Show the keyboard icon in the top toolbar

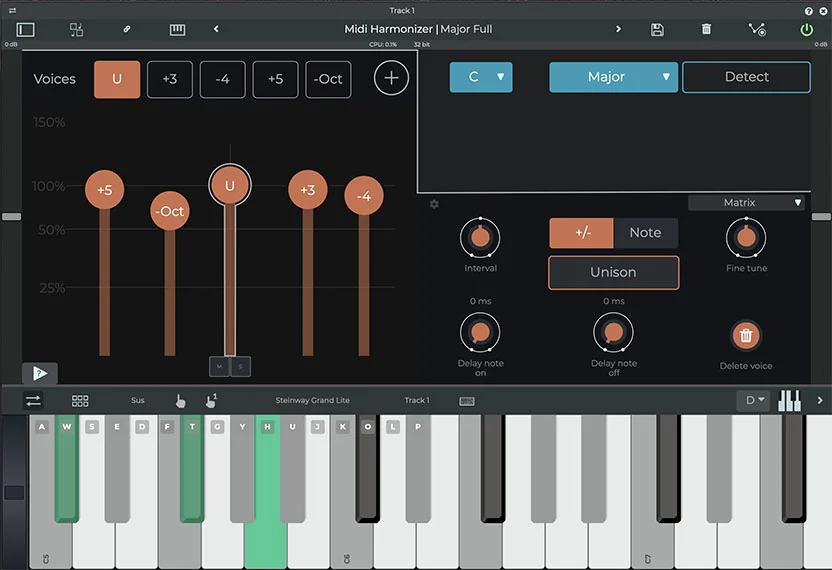177,30
